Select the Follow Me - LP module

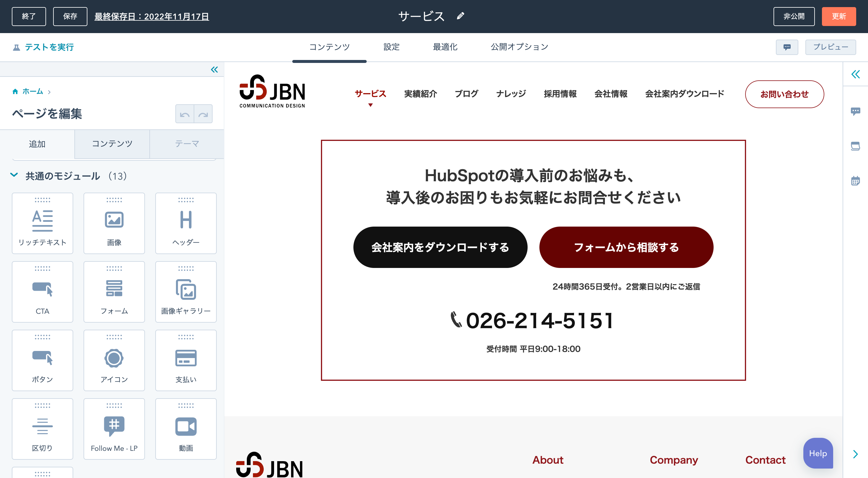(114, 429)
